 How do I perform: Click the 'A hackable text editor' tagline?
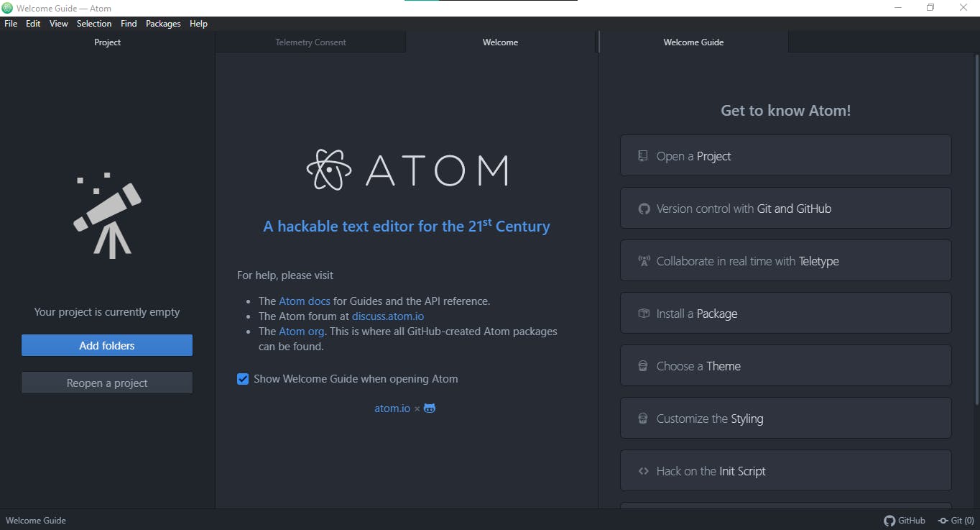click(x=407, y=226)
